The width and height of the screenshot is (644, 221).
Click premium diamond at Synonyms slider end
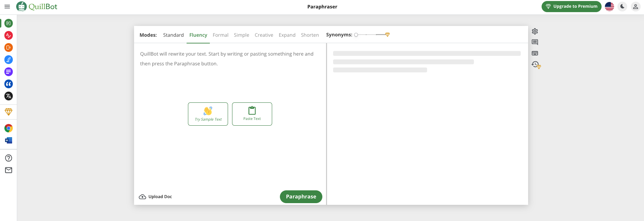click(x=387, y=35)
